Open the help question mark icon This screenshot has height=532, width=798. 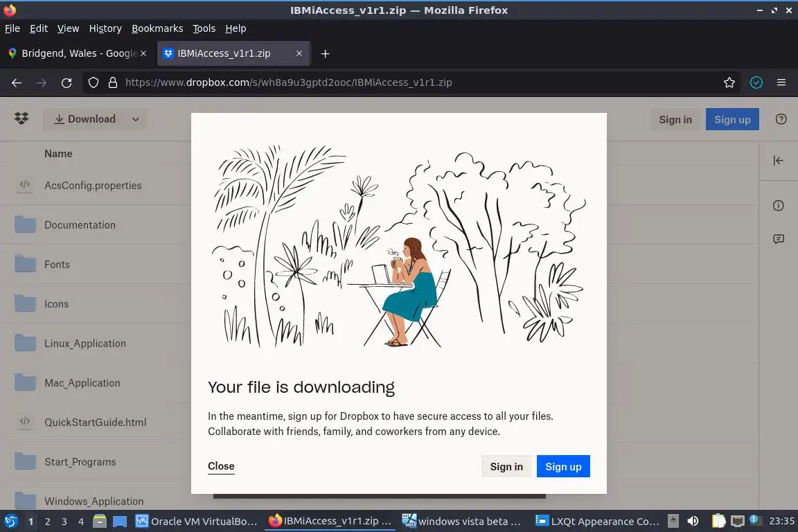[x=781, y=119]
